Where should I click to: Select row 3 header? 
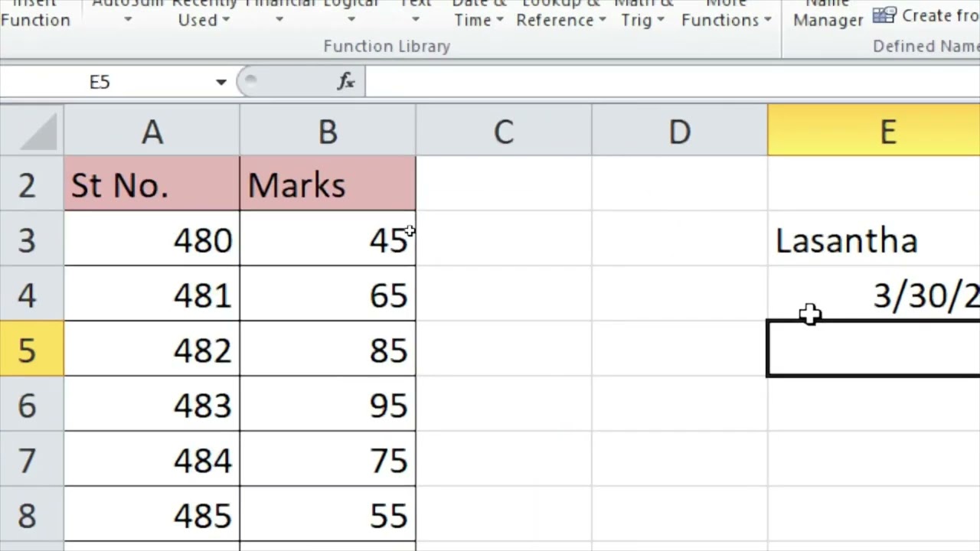pyautogui.click(x=32, y=239)
